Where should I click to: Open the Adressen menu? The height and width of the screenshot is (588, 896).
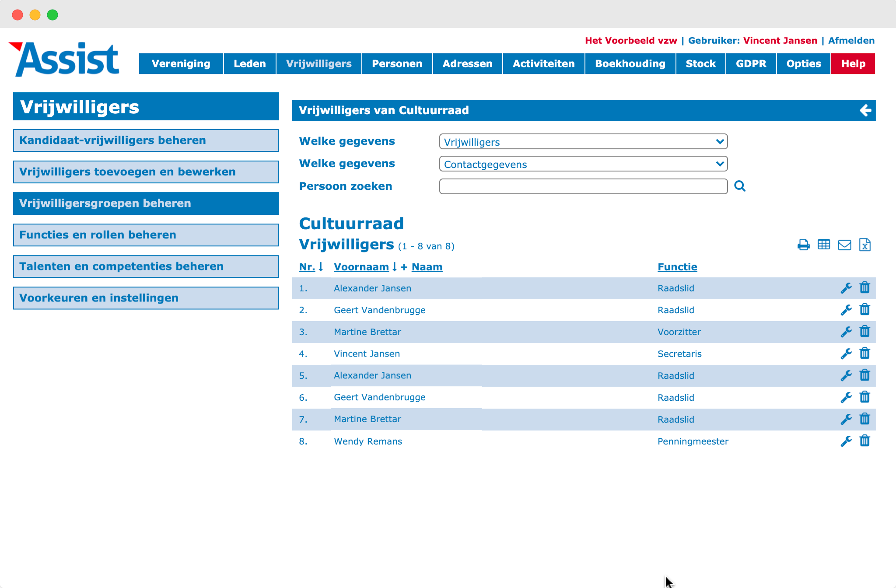pyautogui.click(x=468, y=63)
